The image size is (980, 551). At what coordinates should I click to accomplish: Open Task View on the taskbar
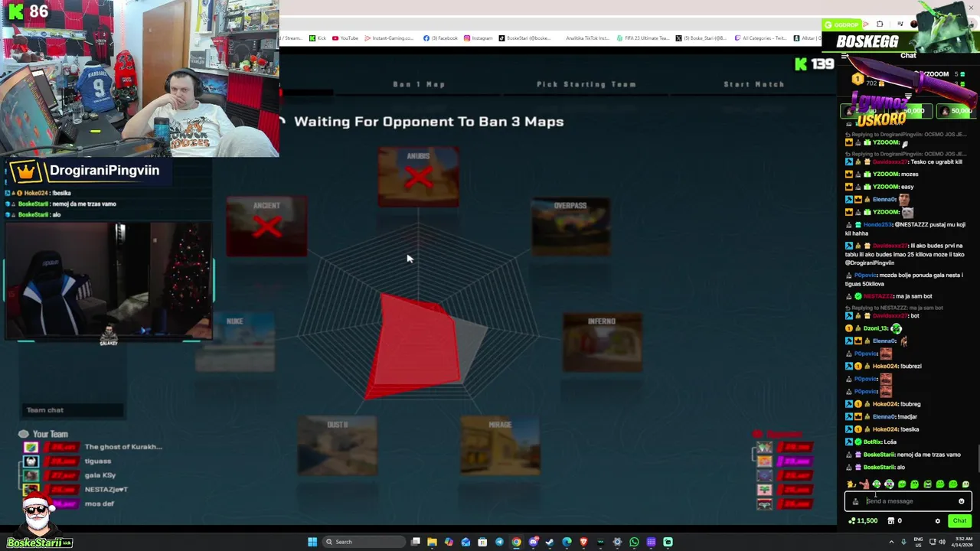click(416, 542)
